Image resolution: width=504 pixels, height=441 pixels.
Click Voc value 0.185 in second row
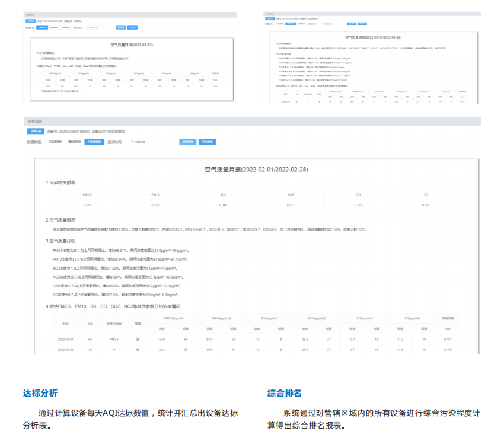pos(448,350)
